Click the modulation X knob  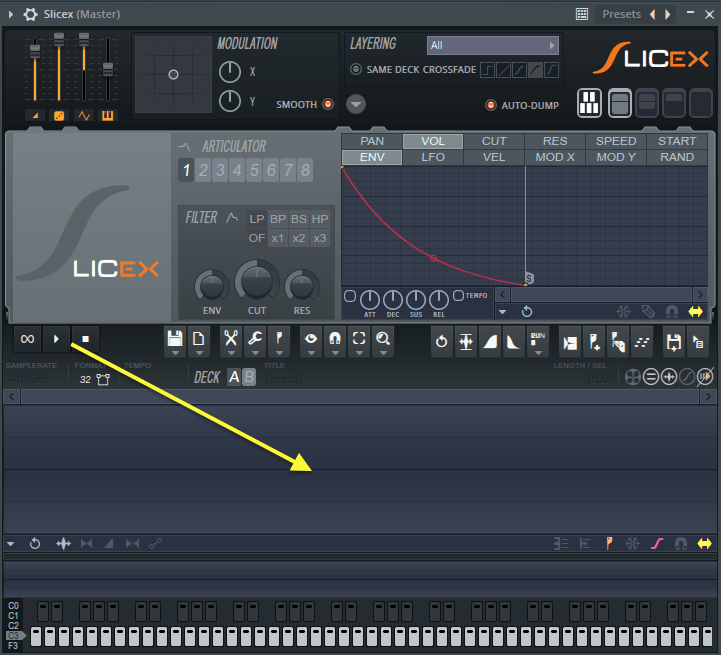click(x=230, y=72)
